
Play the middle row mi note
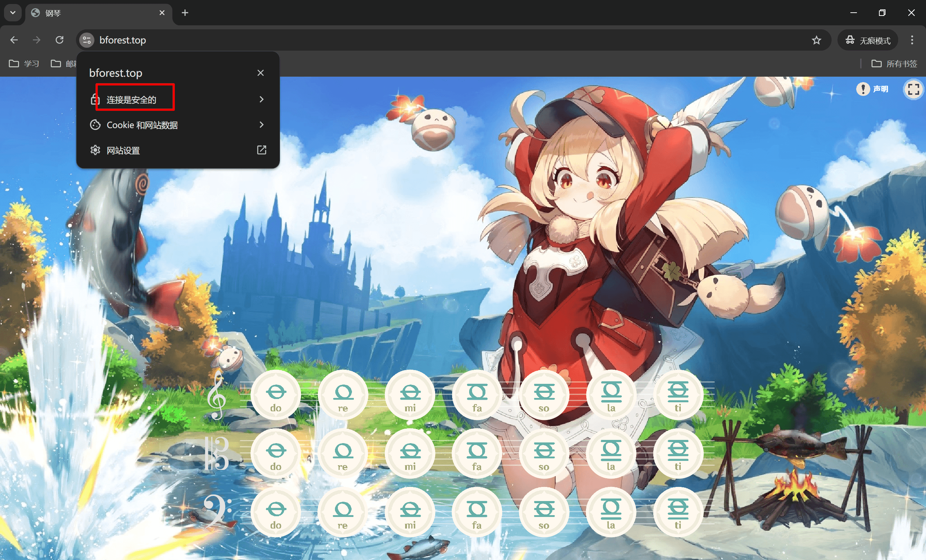coord(410,453)
